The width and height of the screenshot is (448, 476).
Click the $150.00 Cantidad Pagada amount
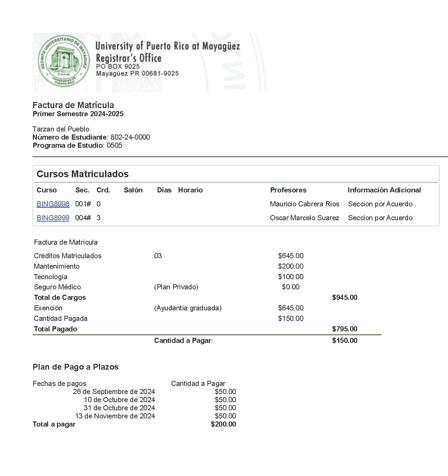291,318
